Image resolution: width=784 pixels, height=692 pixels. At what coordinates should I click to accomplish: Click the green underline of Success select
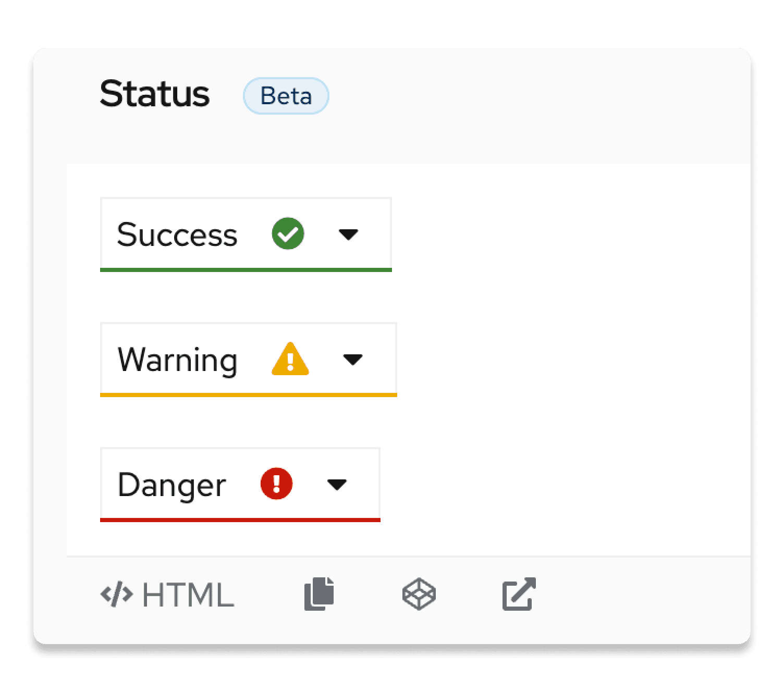click(x=246, y=269)
